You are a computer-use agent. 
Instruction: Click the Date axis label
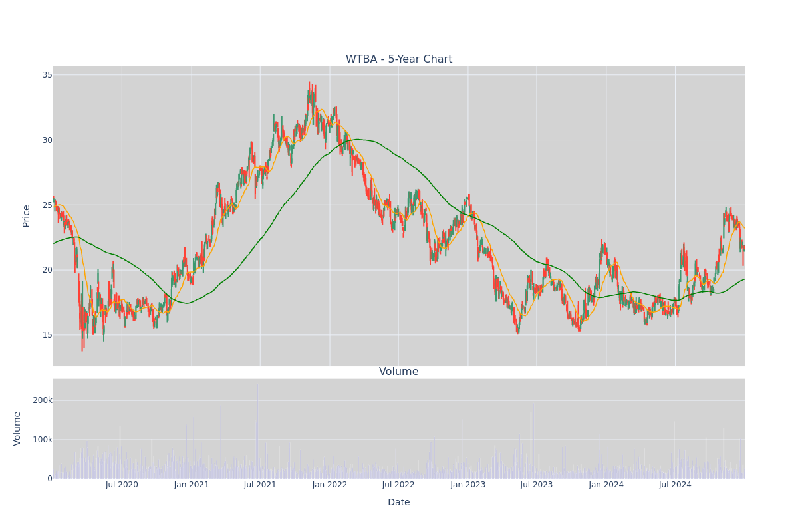399,502
